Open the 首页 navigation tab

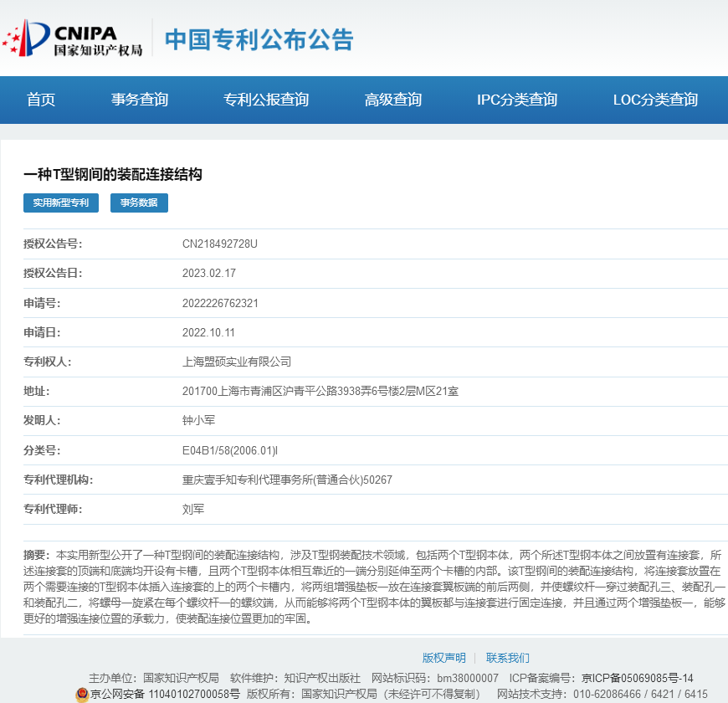pyautogui.click(x=41, y=100)
